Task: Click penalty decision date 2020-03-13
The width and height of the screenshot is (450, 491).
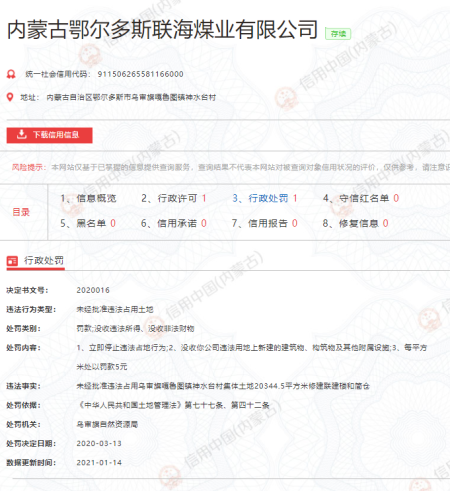Action: click(x=99, y=444)
